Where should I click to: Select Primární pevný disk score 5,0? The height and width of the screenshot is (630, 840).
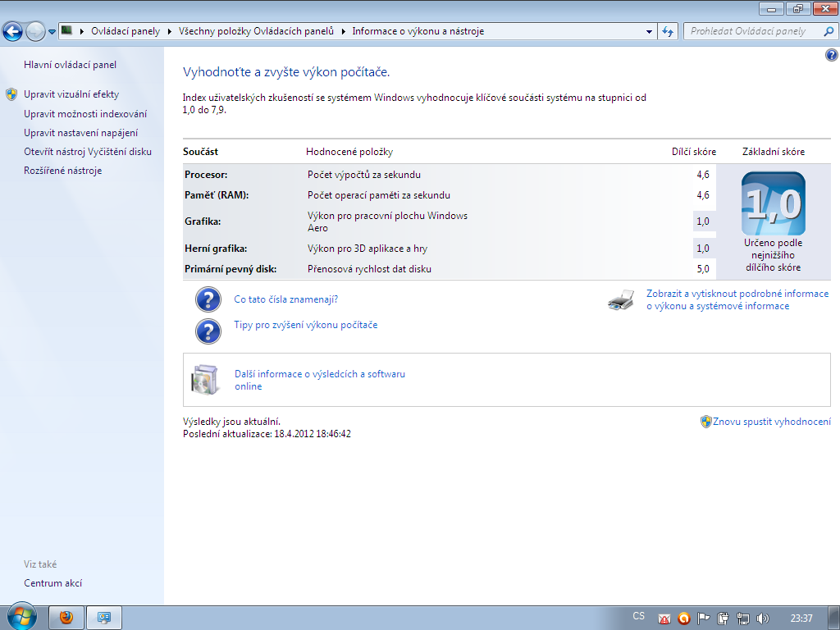[703, 269]
